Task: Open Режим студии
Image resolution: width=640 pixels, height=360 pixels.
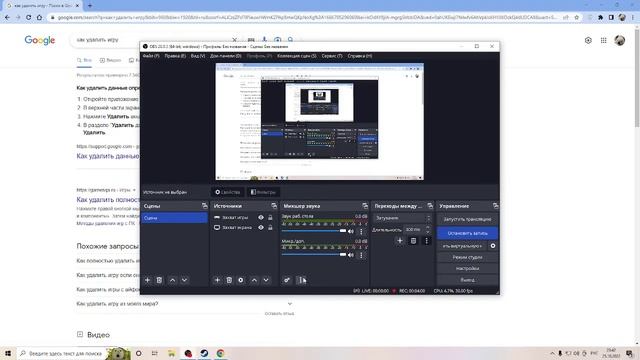Action: click(x=467, y=258)
